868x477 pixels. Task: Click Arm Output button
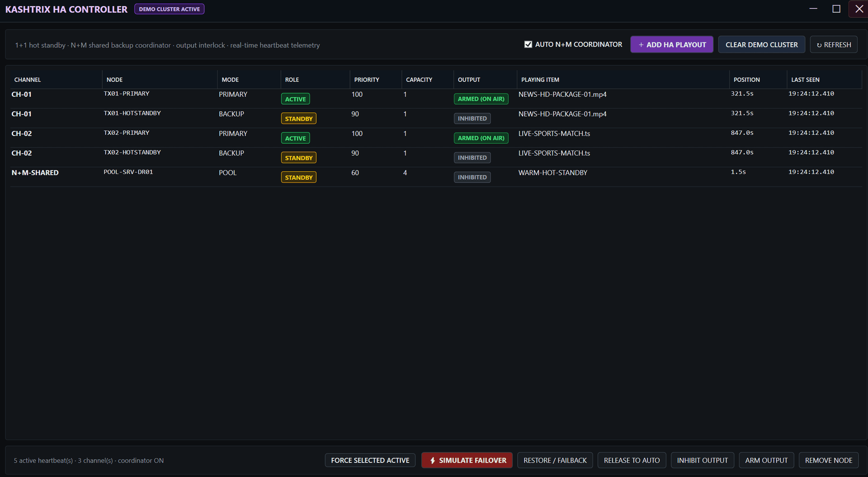pos(766,460)
